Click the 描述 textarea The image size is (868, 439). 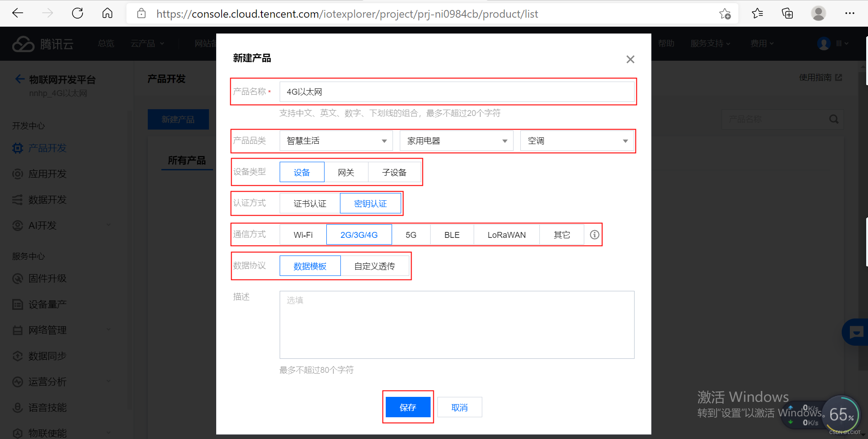457,325
